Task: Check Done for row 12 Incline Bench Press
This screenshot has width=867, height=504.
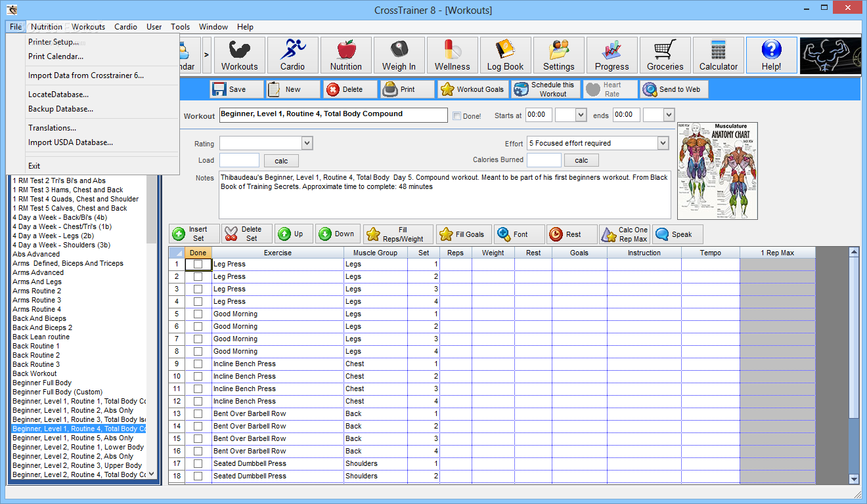Action: tap(198, 402)
